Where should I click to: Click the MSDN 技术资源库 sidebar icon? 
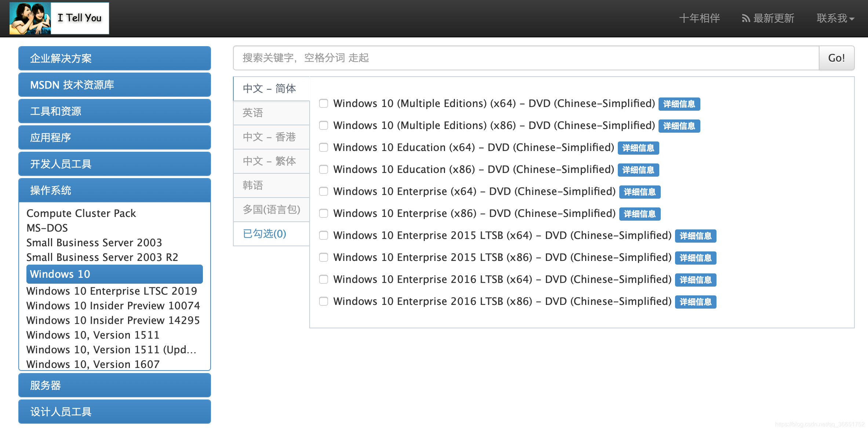[114, 85]
